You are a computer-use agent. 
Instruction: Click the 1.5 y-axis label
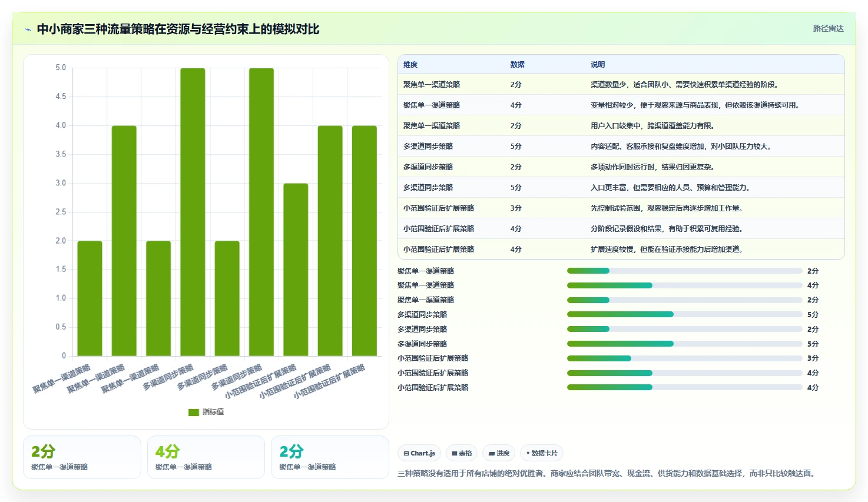point(61,270)
